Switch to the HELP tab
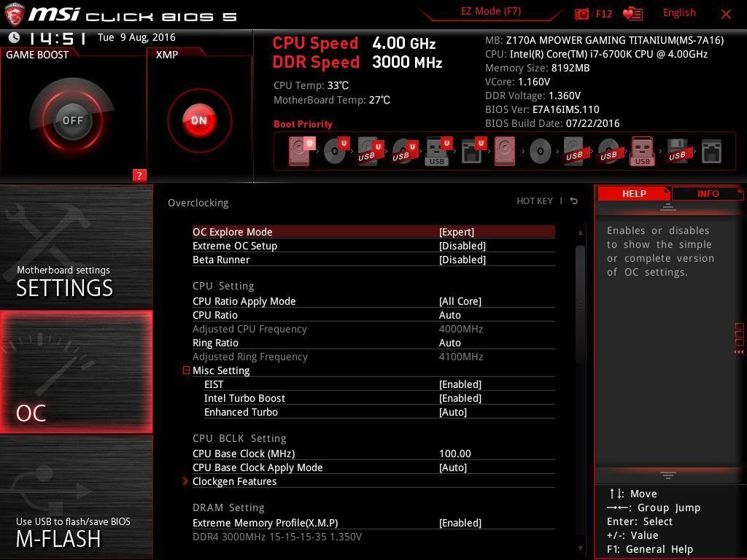747x560 pixels. point(634,194)
